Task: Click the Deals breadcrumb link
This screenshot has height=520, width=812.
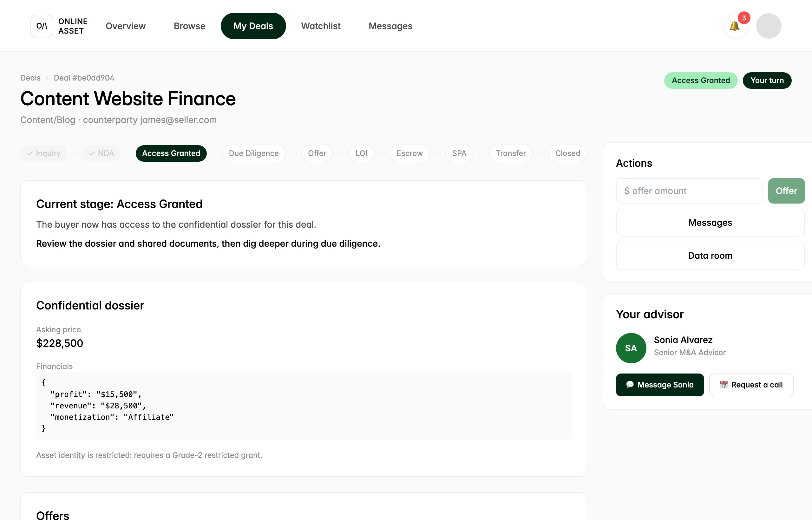Action: 30,78
